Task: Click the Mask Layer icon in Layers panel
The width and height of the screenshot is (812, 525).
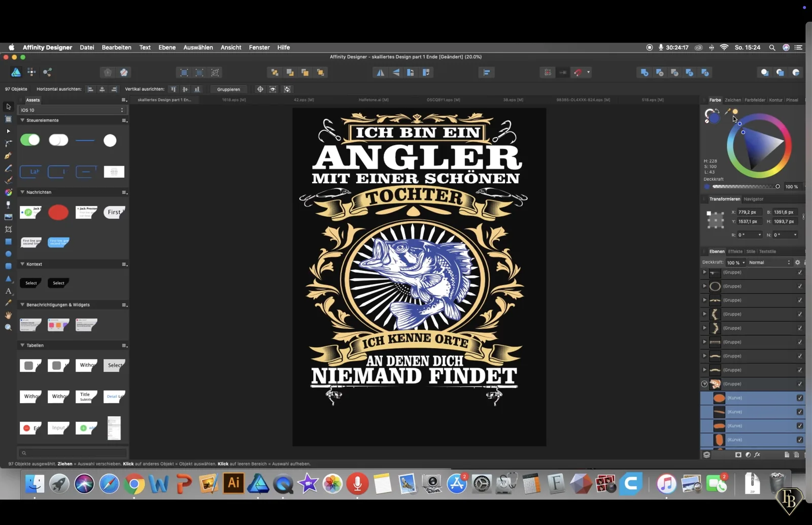Action: [x=738, y=455]
